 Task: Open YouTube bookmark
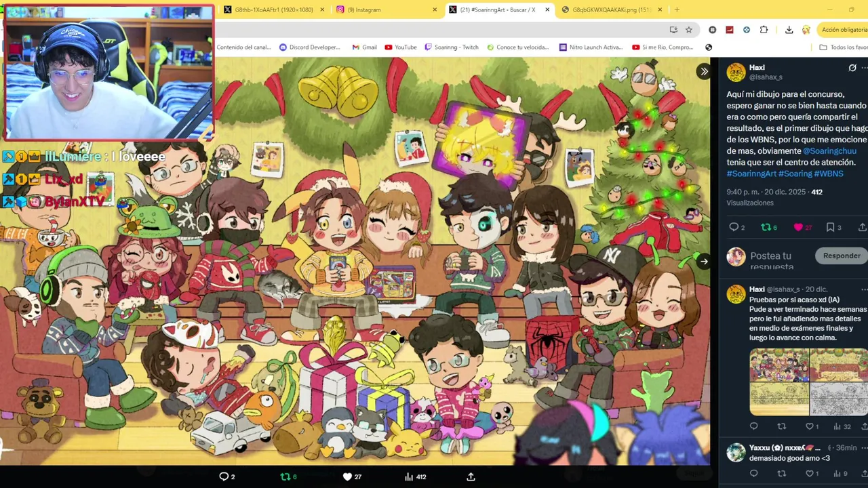point(401,47)
